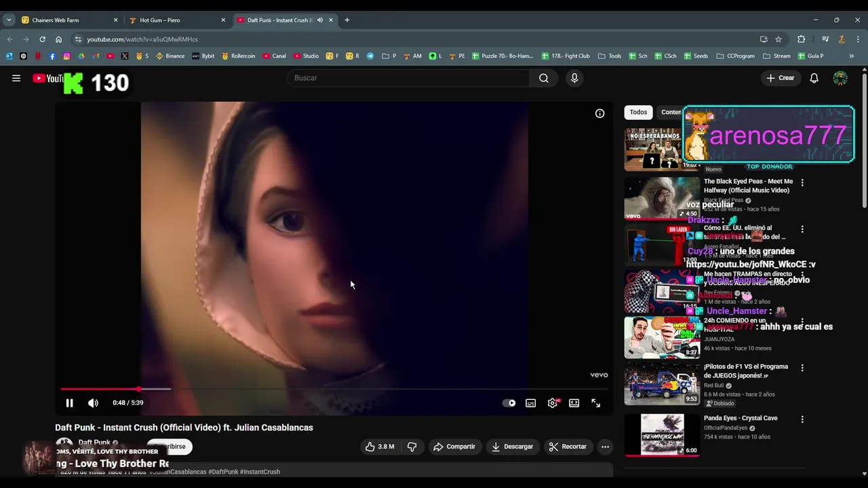The image size is (868, 488).
Task: Start voice search with microphone
Action: [574, 78]
